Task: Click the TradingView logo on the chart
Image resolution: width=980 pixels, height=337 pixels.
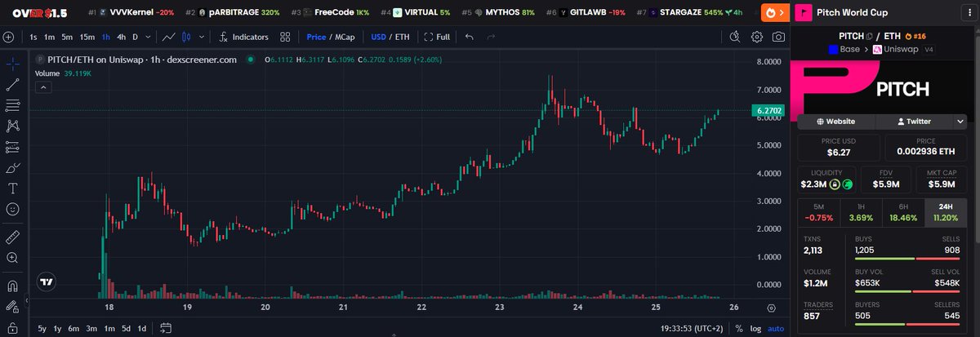Action: [48, 282]
